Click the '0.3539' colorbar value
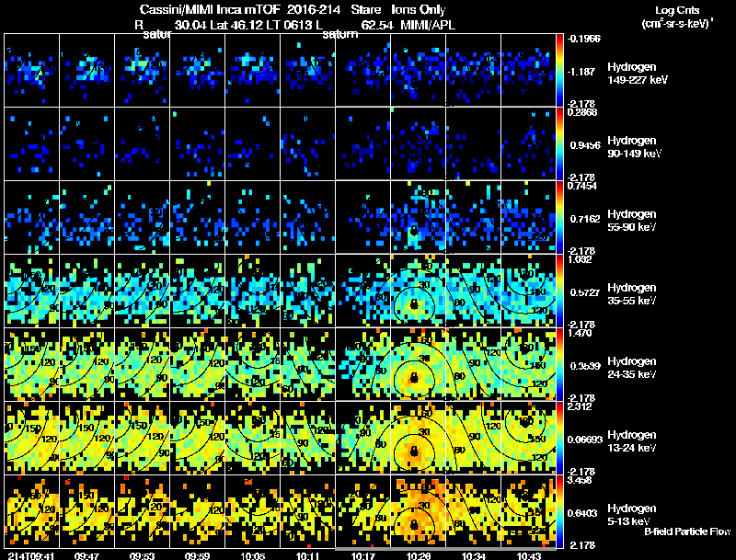Image resolution: width=736 pixels, height=560 pixels. (x=585, y=366)
